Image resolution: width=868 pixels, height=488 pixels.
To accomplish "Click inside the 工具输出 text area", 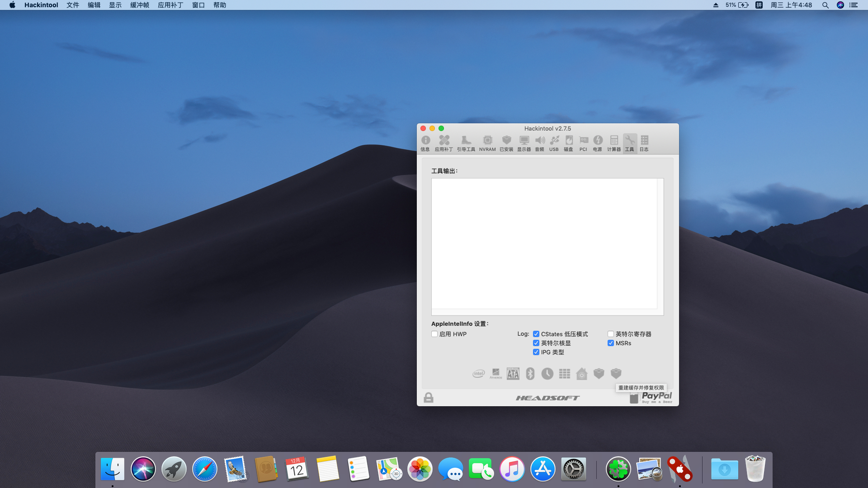I will pyautogui.click(x=544, y=244).
